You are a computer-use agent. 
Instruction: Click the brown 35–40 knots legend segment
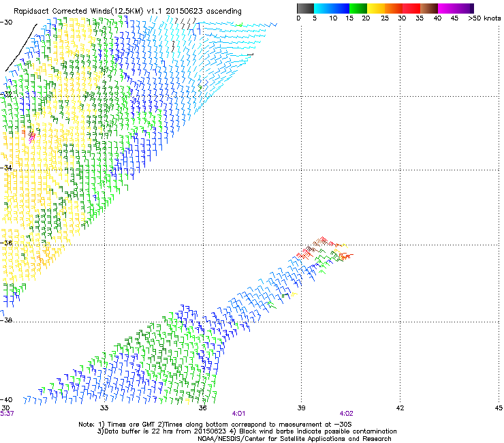[429, 8]
